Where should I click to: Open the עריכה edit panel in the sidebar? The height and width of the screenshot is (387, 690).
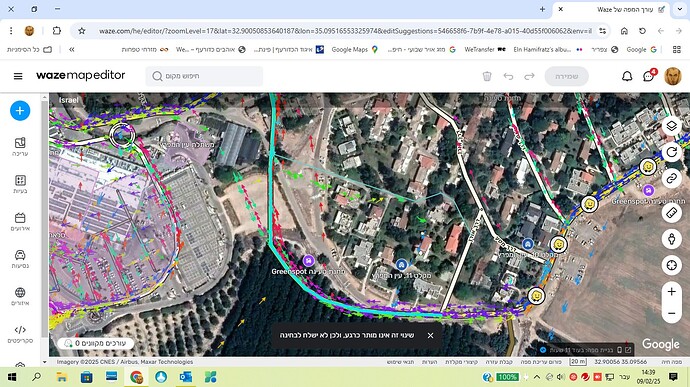pyautogui.click(x=20, y=147)
